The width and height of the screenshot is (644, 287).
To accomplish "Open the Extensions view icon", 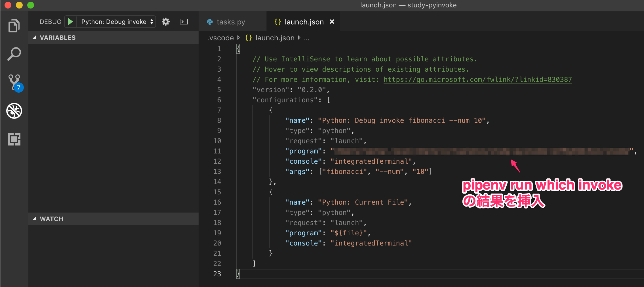I will (x=14, y=139).
